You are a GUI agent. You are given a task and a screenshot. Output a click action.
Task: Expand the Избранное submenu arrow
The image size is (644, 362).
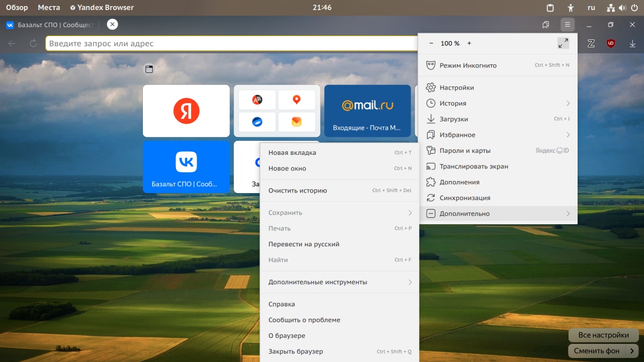(568, 135)
